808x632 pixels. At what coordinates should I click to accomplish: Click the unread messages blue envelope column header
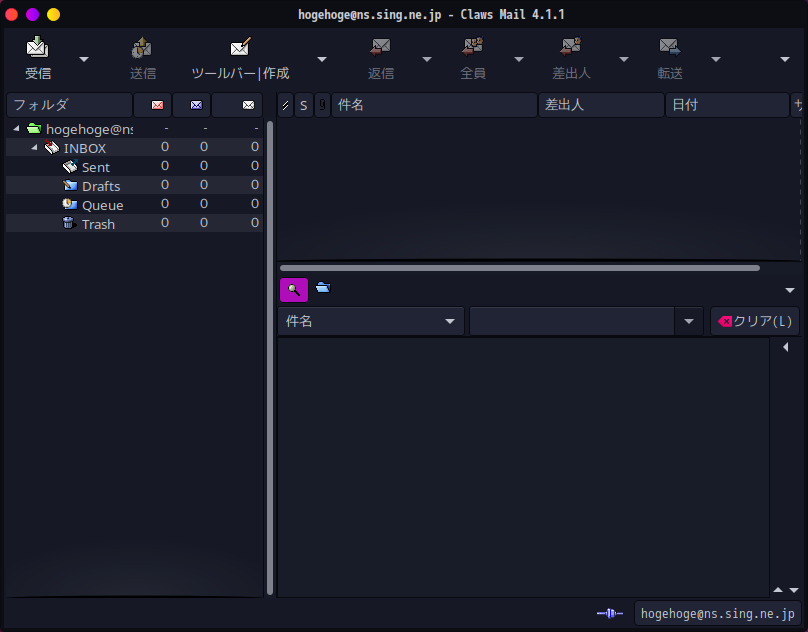(192, 105)
